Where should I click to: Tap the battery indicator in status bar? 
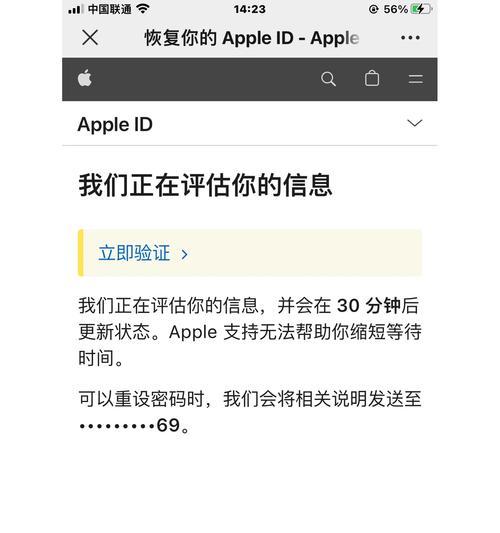pyautogui.click(x=421, y=9)
